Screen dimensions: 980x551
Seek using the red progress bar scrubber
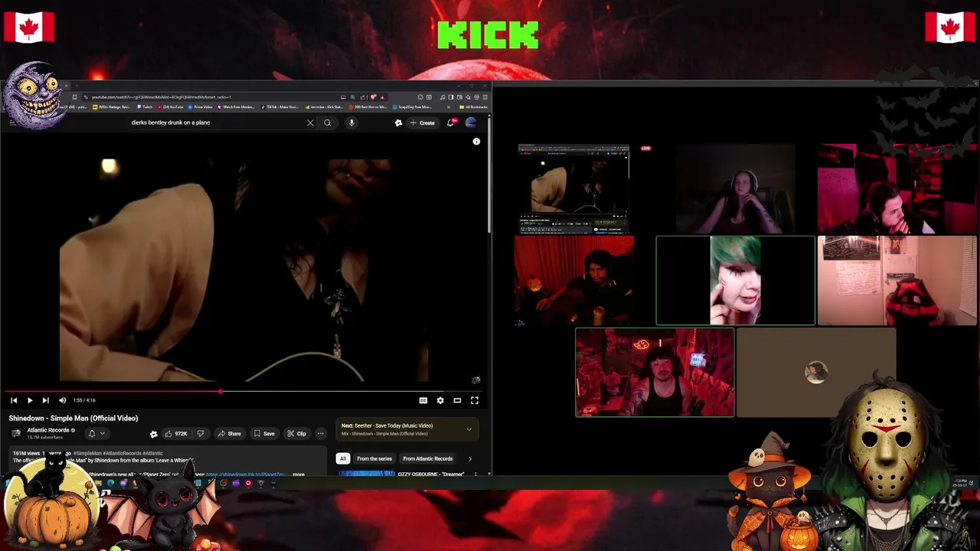point(220,392)
